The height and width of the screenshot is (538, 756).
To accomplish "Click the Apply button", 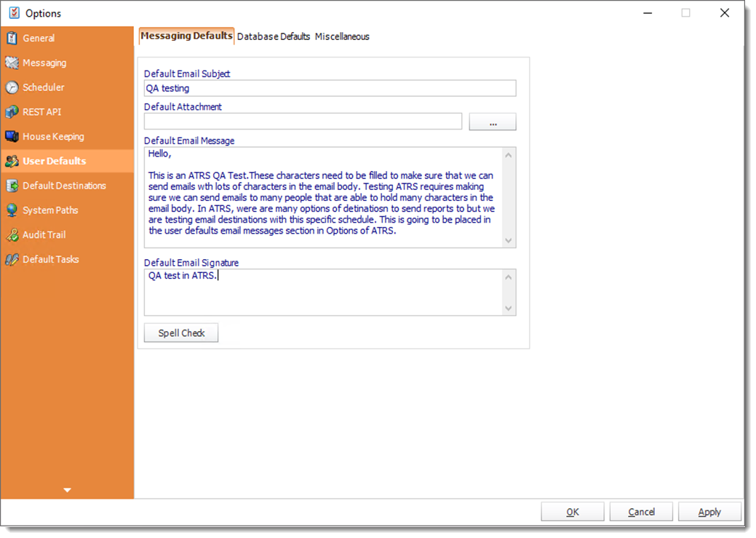I will 709,512.
